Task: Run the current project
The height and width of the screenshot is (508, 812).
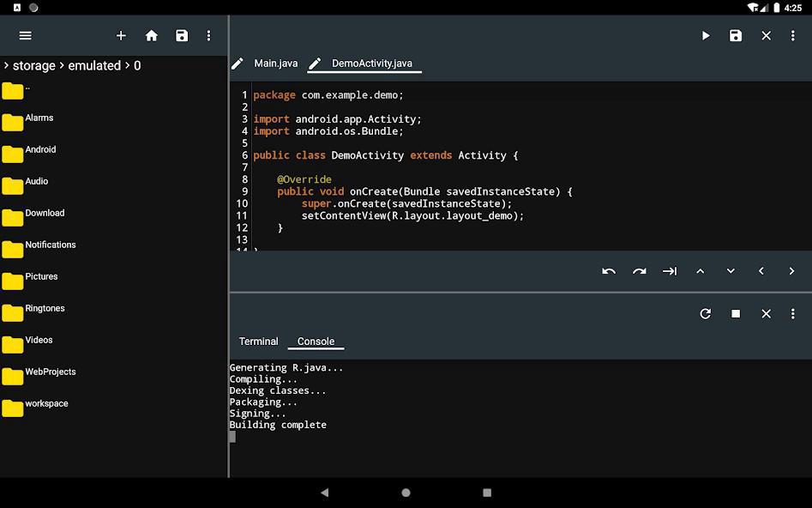Action: (706, 35)
